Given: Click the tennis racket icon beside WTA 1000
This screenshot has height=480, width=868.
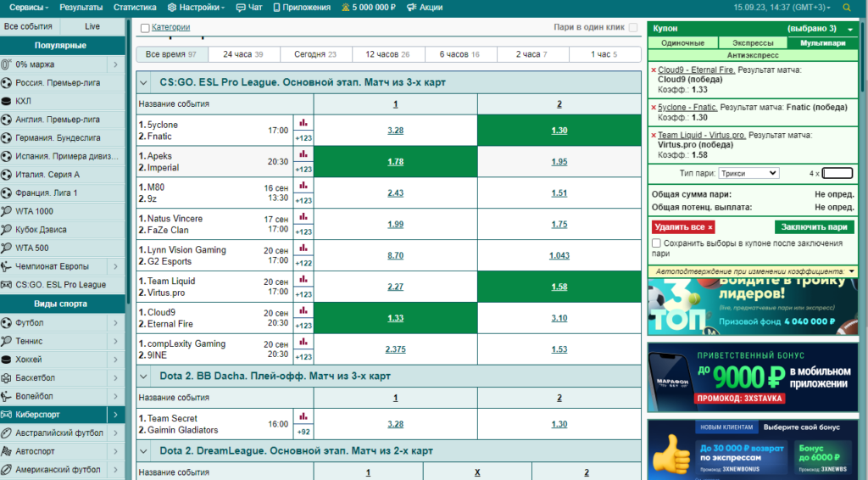Looking at the screenshot, I should (7, 211).
